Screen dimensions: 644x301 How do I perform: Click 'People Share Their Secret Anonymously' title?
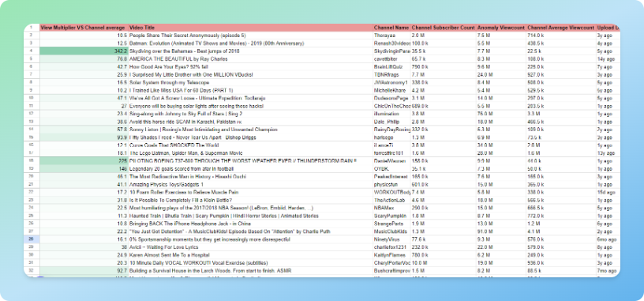[250, 36]
